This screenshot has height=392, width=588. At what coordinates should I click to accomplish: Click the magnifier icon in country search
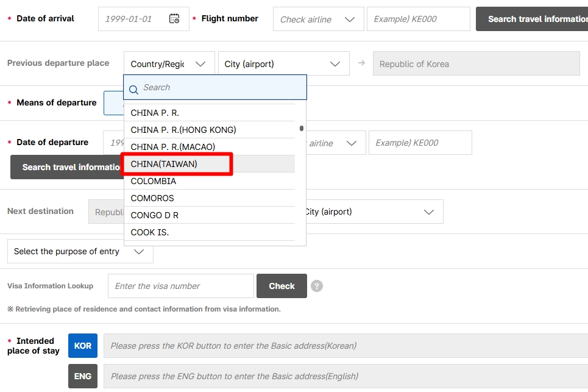click(x=134, y=88)
